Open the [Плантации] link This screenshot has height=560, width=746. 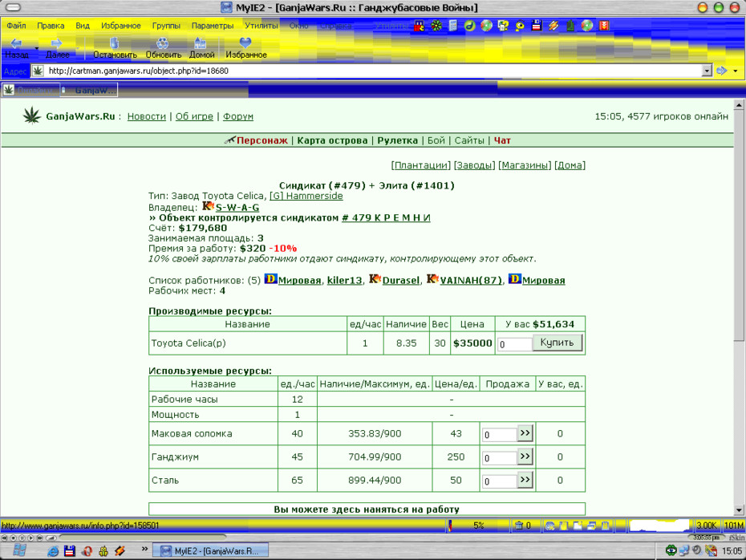tap(420, 165)
